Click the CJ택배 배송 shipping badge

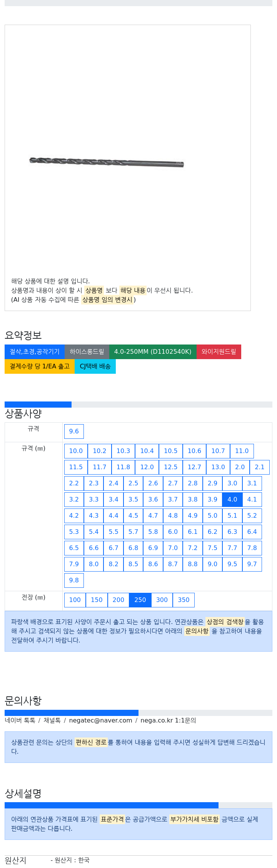[95, 366]
